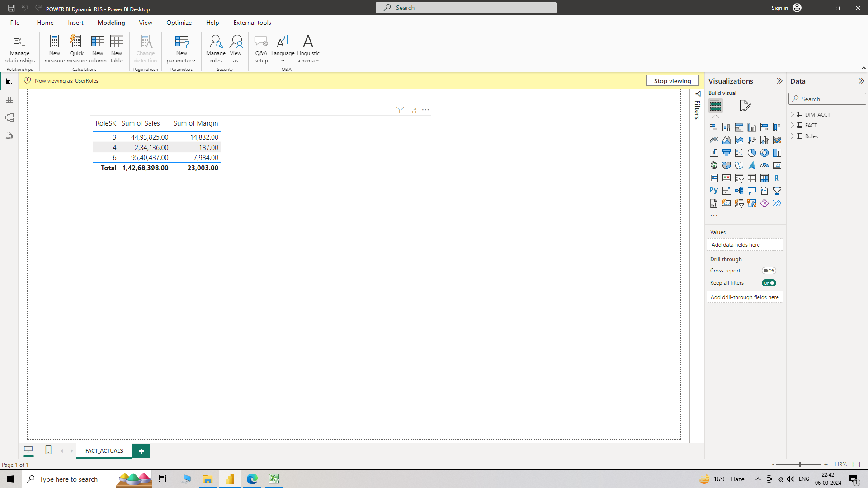Open Focus mode for the table visual
The width and height of the screenshot is (868, 488).
point(413,110)
